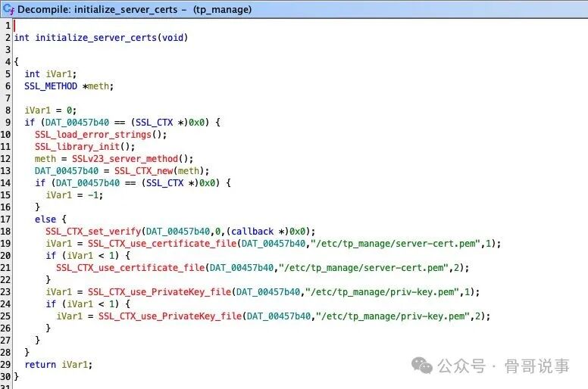
Task: Click 'return iVar1;' on line 29
Action: (58, 364)
